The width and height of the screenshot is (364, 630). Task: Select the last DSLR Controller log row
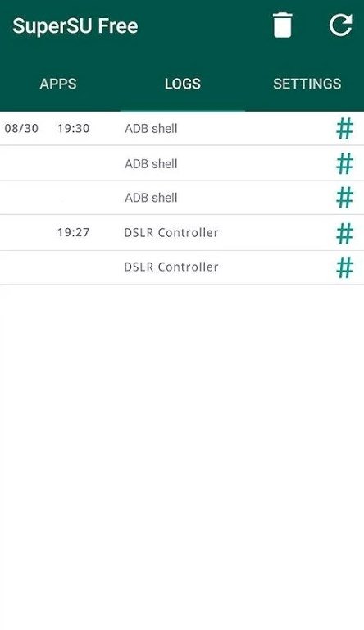point(182,267)
